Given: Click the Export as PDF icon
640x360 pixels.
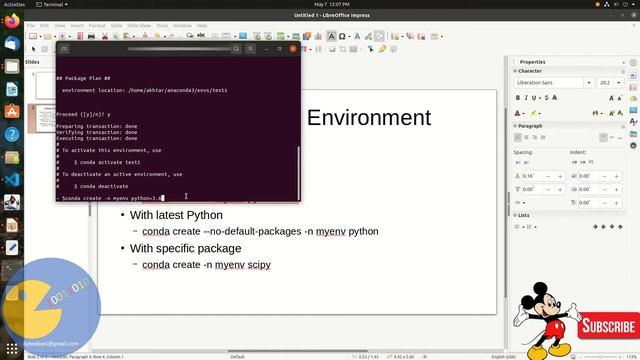Looking at the screenshot, I should (x=80, y=36).
